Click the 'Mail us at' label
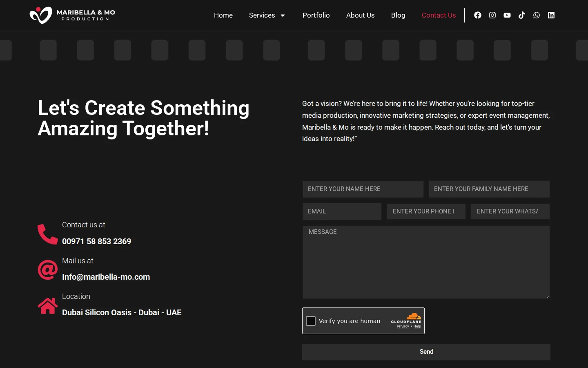588x368 pixels. point(78,261)
